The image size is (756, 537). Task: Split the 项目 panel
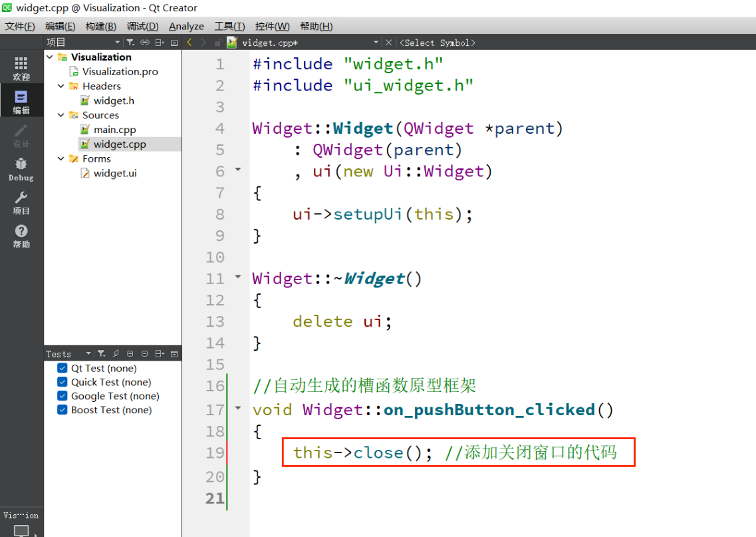pos(160,43)
